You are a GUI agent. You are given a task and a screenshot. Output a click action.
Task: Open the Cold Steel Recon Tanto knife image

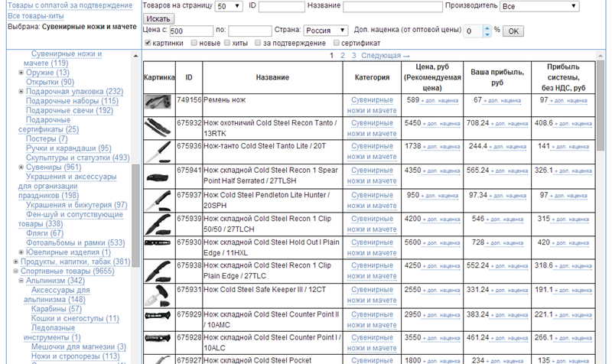point(158,125)
